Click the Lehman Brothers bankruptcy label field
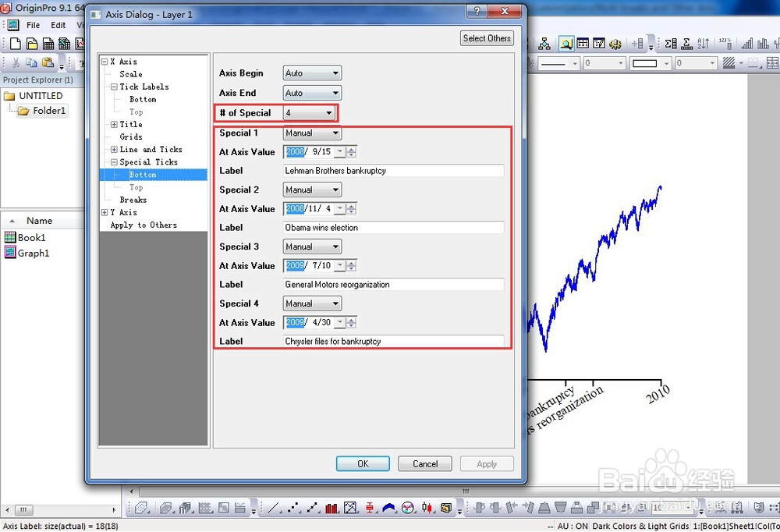The width and height of the screenshot is (780, 532). tap(393, 171)
